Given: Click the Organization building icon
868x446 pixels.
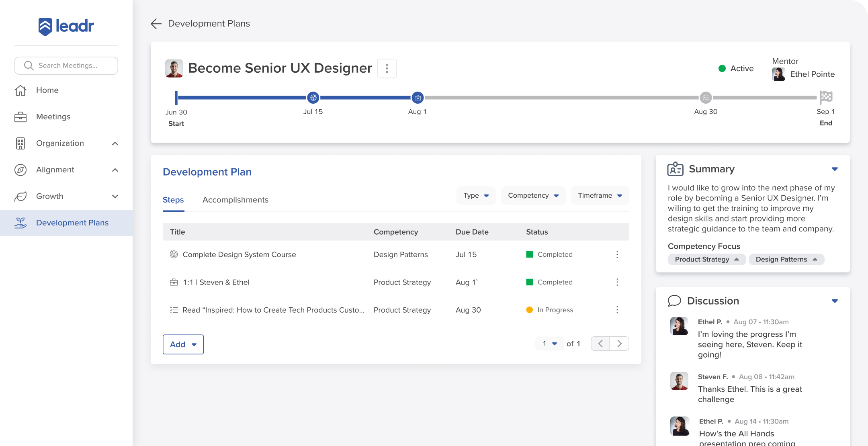Looking at the screenshot, I should [20, 143].
